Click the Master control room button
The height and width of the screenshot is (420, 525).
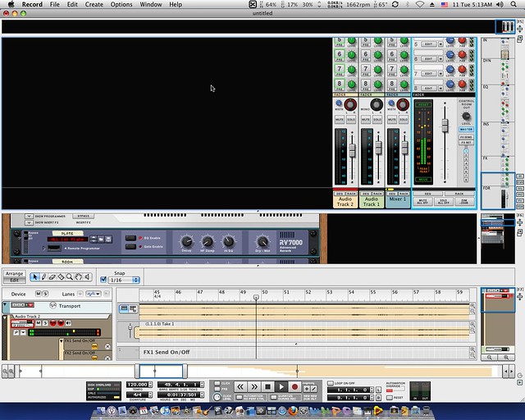point(466,130)
